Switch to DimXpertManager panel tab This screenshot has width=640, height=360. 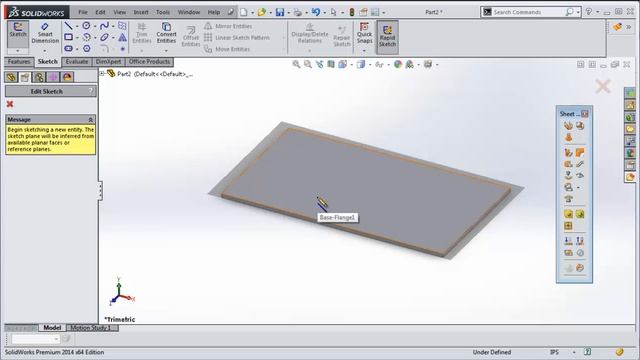(53, 77)
